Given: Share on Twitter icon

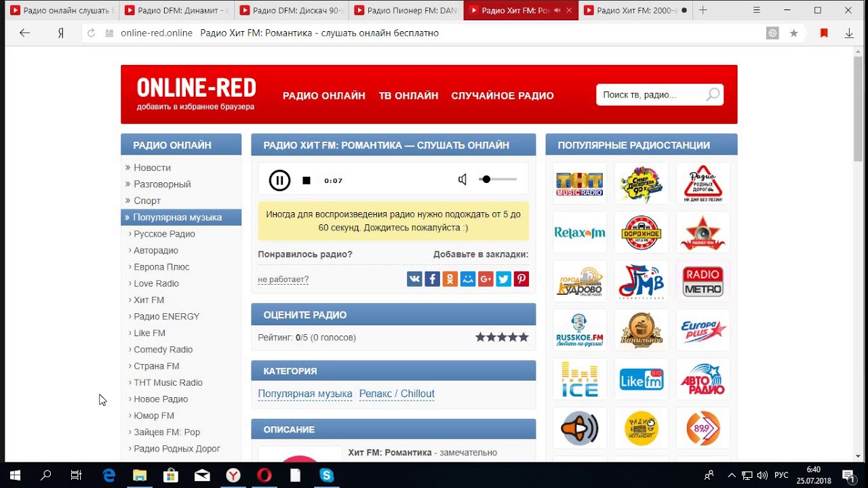Looking at the screenshot, I should [503, 279].
